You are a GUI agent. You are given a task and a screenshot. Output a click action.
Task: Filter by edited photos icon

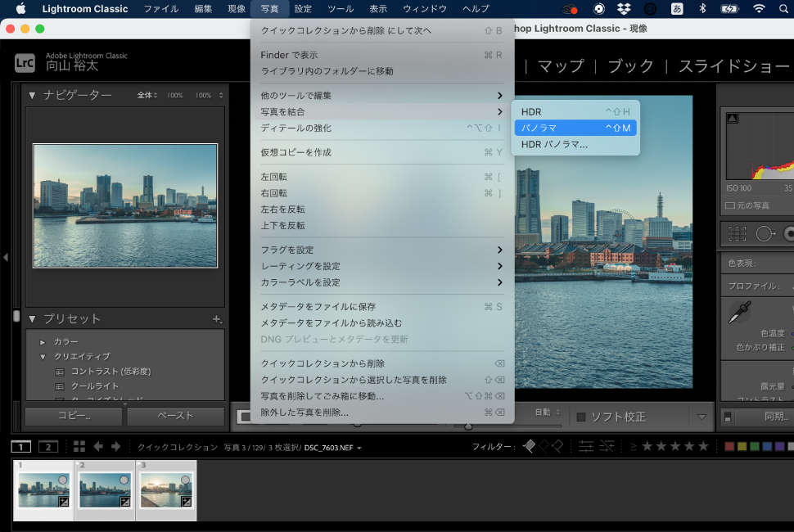click(586, 446)
